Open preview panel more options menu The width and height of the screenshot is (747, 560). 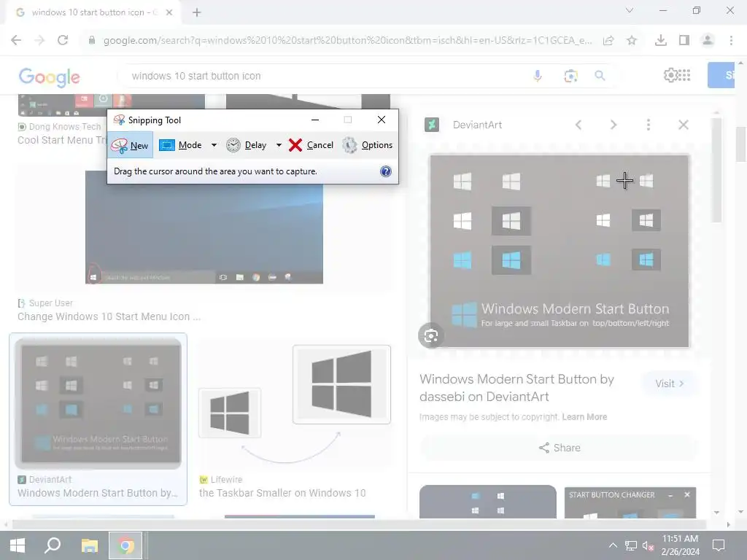(x=649, y=125)
